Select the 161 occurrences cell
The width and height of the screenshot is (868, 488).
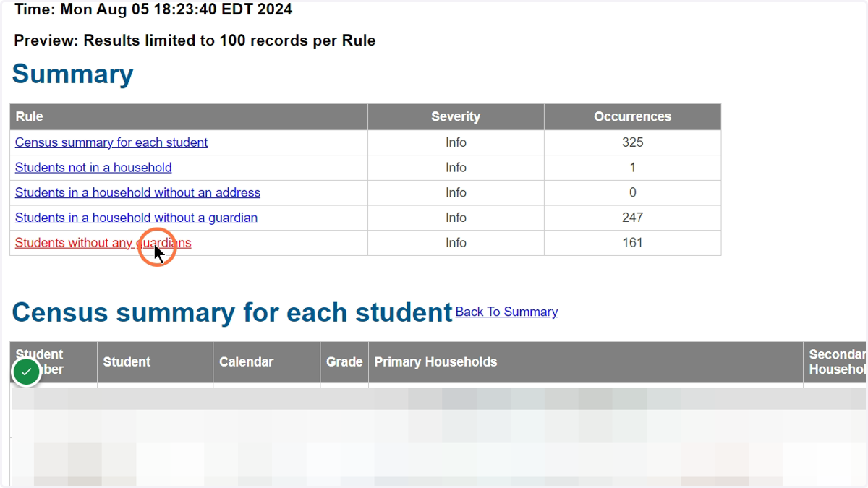pos(633,243)
